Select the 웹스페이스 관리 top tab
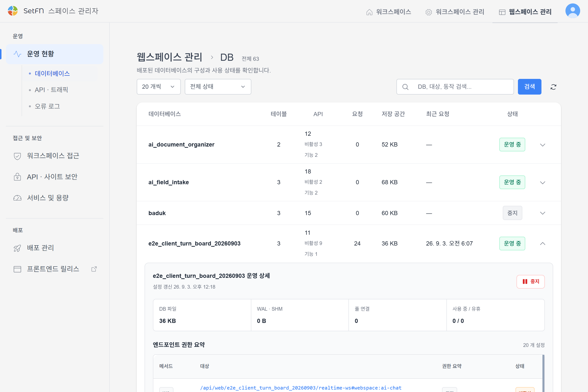 coord(525,12)
